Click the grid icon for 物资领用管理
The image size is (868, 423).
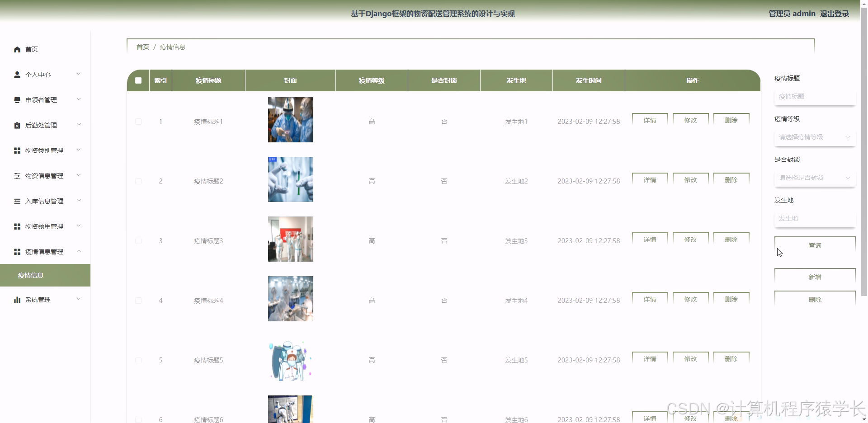point(17,226)
